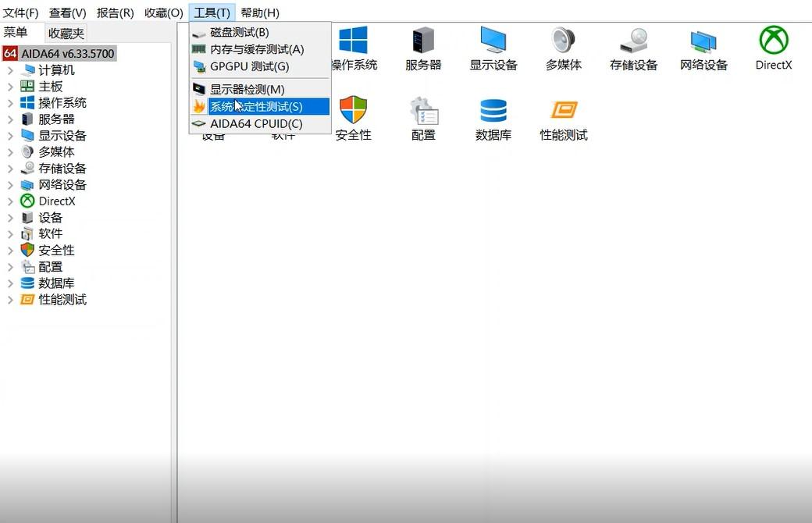Screen dimensions: 812x523
Task: Click the 操作系统 Windows icon in the tree
Action: [x=27, y=102]
